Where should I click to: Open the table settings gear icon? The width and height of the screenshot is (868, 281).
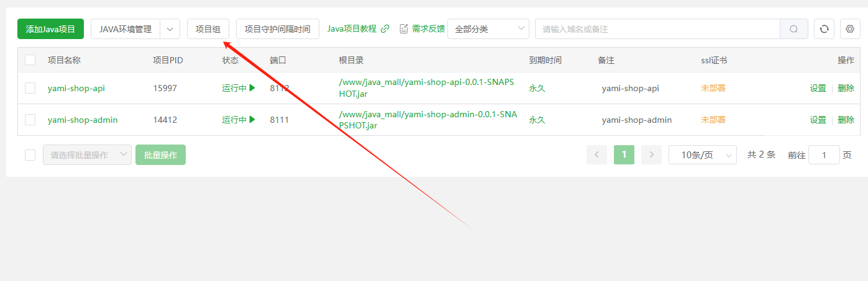point(850,29)
